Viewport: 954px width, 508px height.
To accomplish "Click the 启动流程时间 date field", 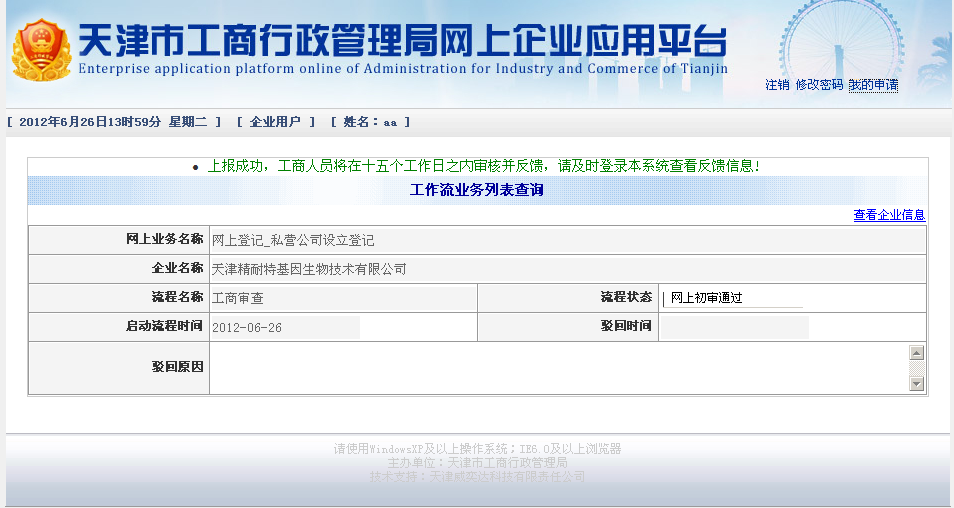I will click(x=284, y=327).
